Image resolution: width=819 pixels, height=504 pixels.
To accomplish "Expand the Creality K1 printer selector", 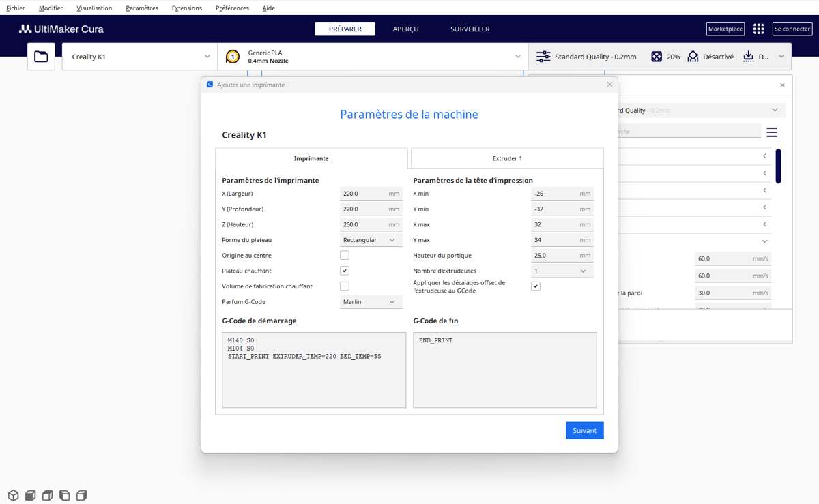I will tap(140, 57).
